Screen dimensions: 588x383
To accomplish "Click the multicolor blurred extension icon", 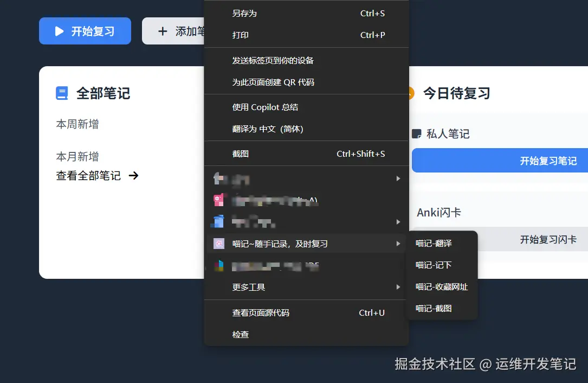I will (219, 266).
